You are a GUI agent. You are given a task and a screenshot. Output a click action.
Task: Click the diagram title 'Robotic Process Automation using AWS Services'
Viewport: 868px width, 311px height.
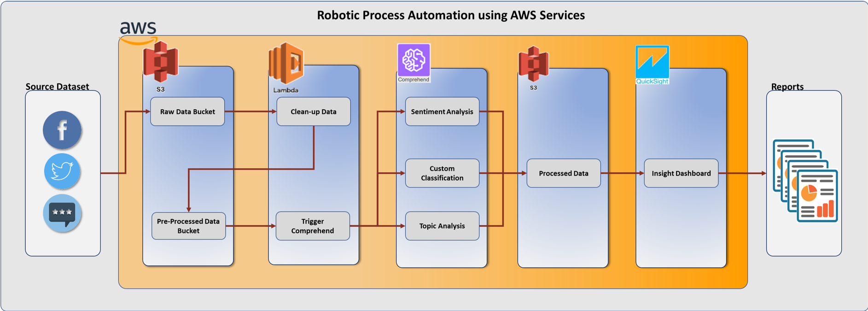(x=451, y=15)
